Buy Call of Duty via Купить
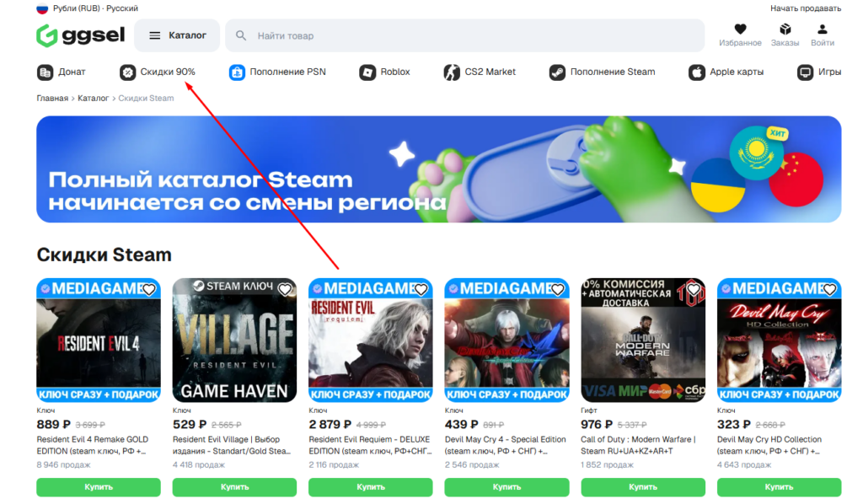This screenshot has height=504, width=863. pyautogui.click(x=643, y=487)
